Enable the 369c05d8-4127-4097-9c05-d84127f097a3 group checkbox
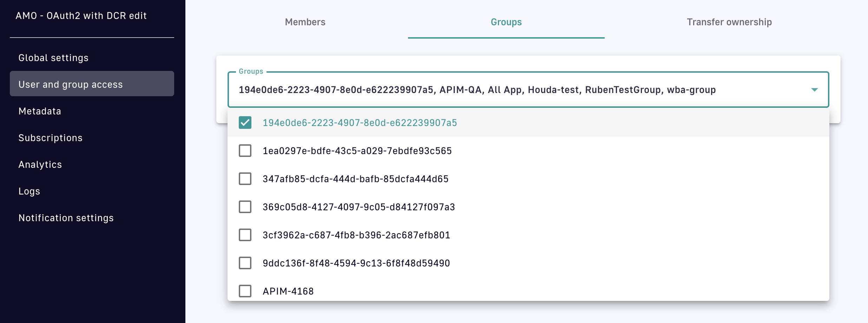The height and width of the screenshot is (323, 868). point(245,207)
